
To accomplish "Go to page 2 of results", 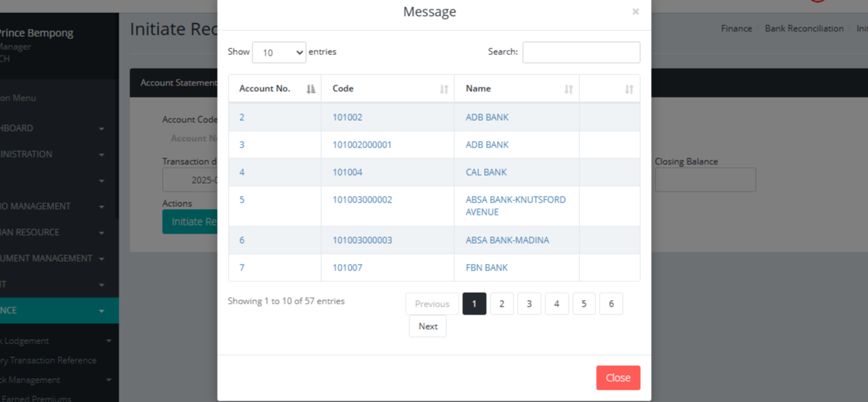I will [501, 304].
